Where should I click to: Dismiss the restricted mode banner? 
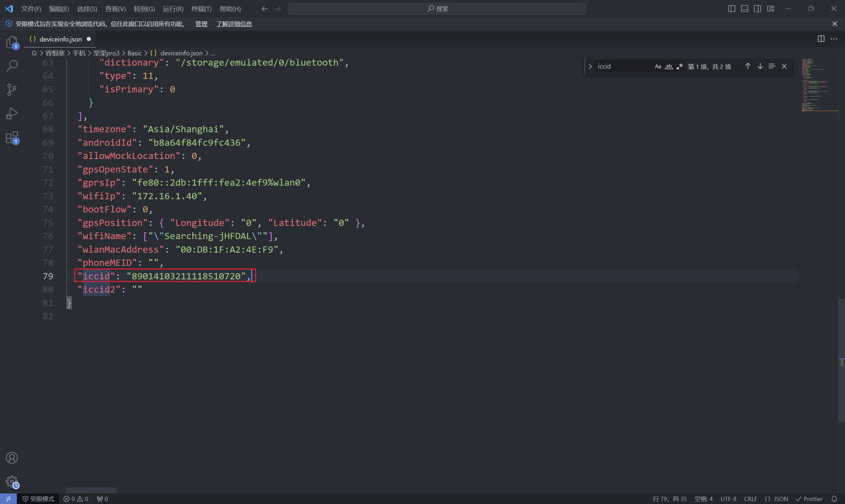[834, 24]
